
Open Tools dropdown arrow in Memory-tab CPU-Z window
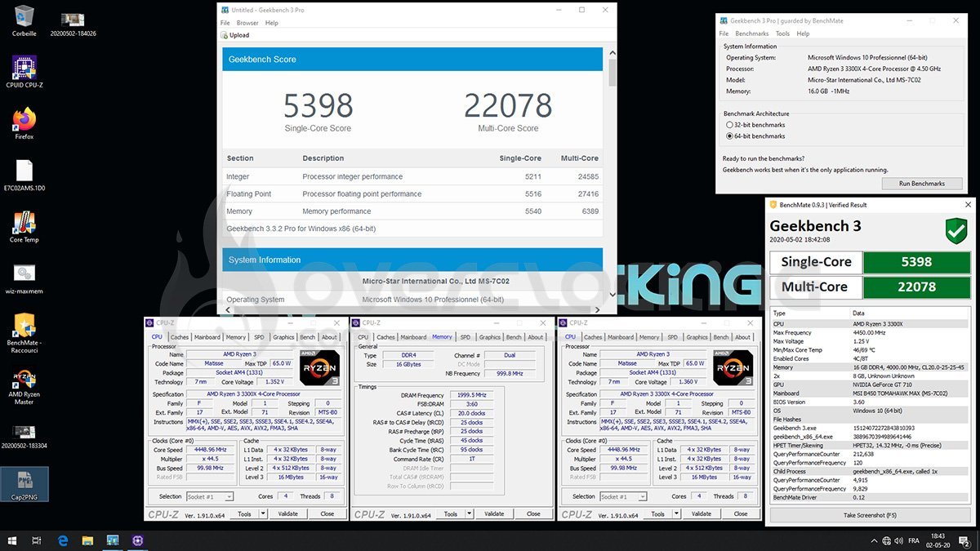469,514
